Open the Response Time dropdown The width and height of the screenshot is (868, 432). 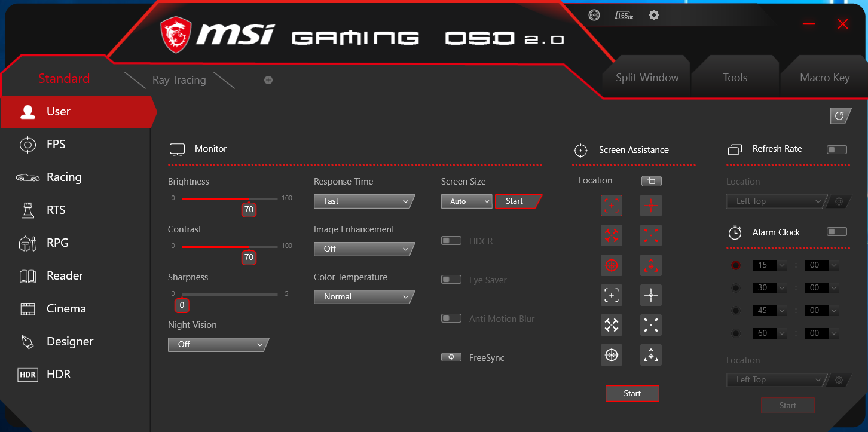click(x=363, y=201)
